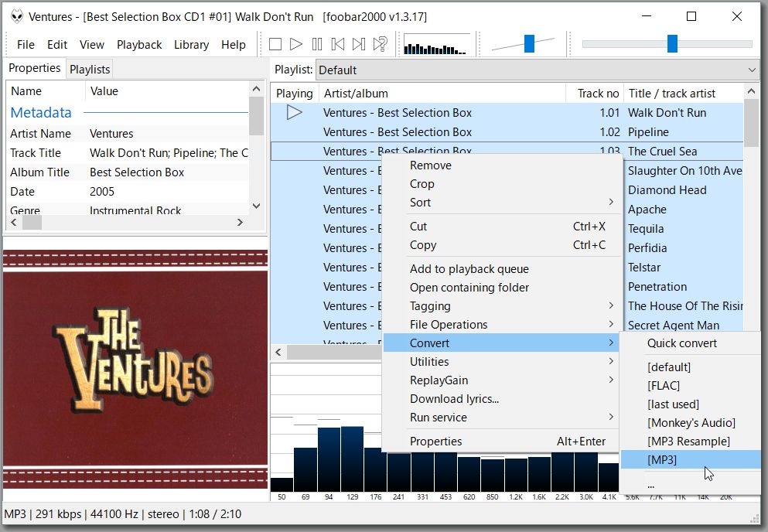Expand the Convert submenu entry
768x532 pixels.
pos(500,343)
